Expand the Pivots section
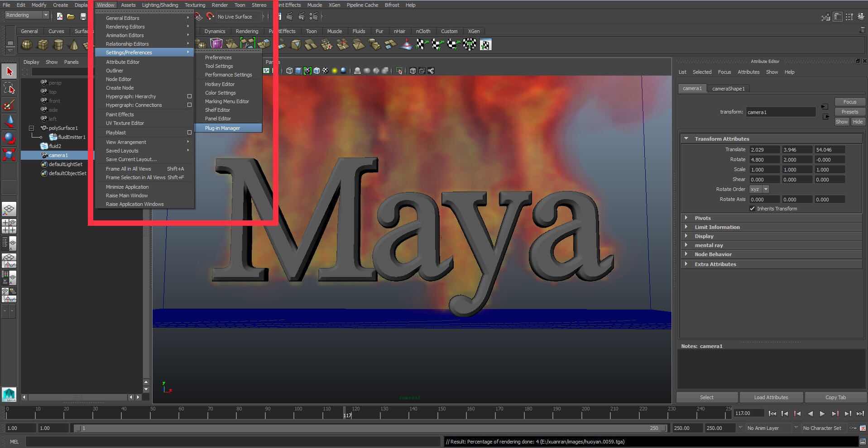The image size is (868, 448). 686,218
